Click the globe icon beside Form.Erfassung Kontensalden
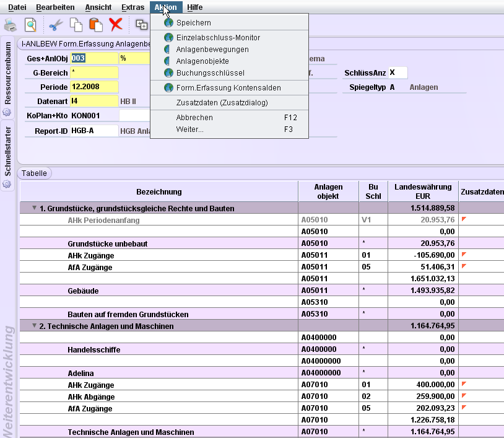Viewport: 504px width, 438px height. [x=168, y=87]
